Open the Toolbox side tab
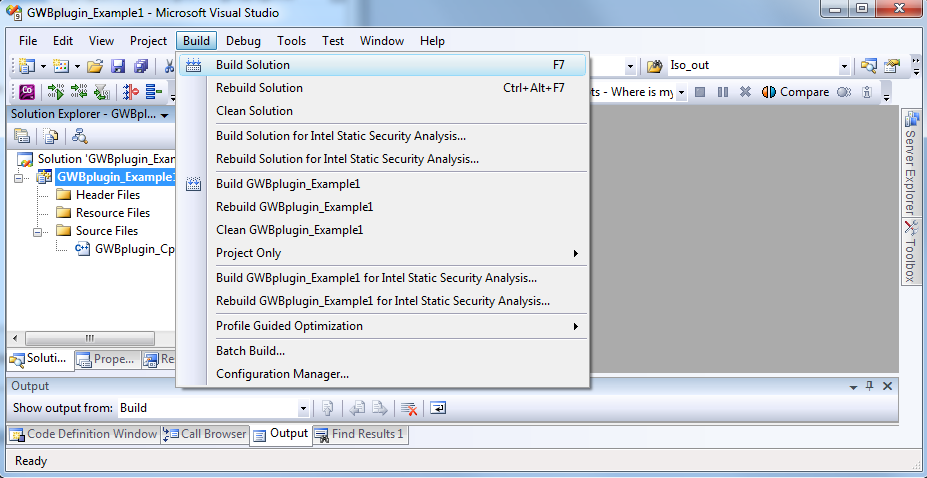 tap(910, 251)
